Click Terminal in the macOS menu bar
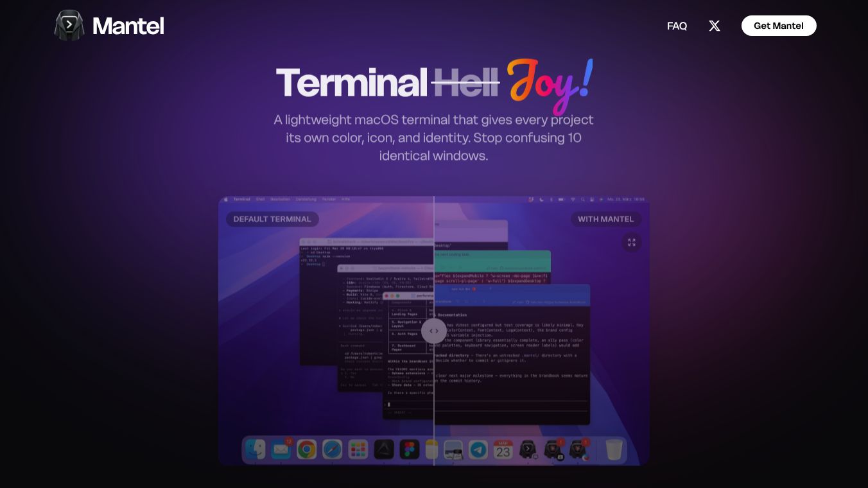This screenshot has height=488, width=868. (241, 200)
